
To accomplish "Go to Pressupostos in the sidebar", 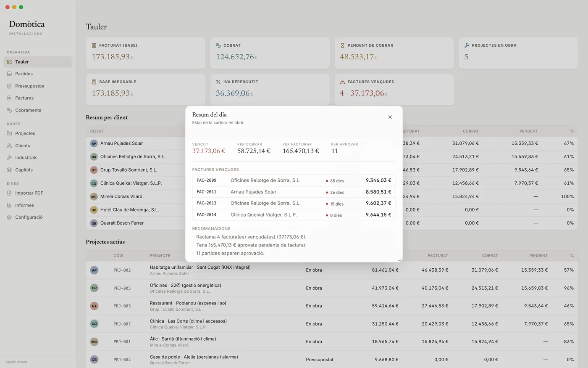I will 38,86.
